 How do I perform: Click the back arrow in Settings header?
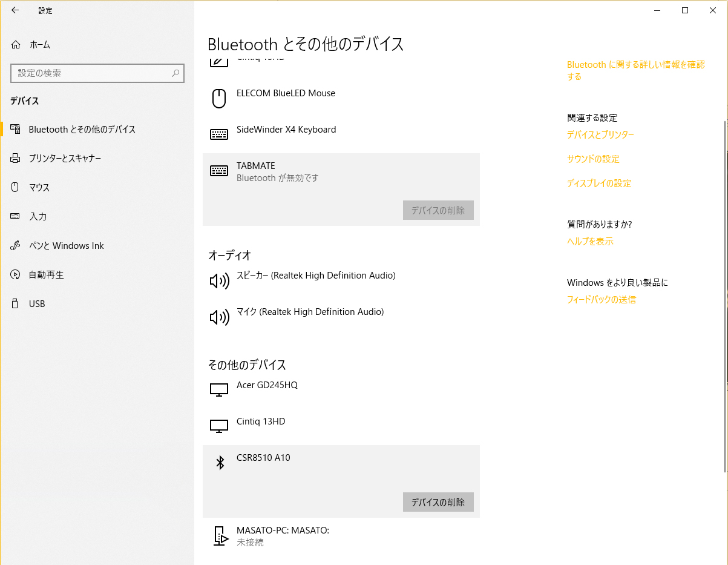tap(15, 10)
